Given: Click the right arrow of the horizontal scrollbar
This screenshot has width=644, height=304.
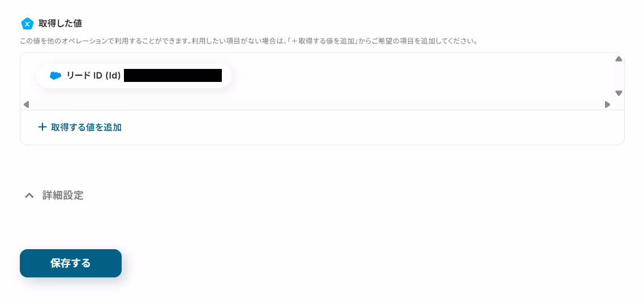Looking at the screenshot, I should 607,105.
